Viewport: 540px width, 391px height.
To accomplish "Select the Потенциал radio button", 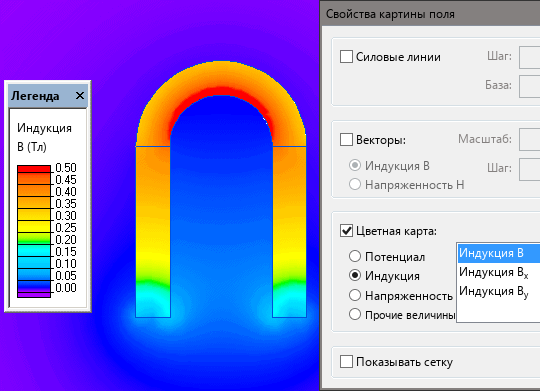I will (355, 256).
